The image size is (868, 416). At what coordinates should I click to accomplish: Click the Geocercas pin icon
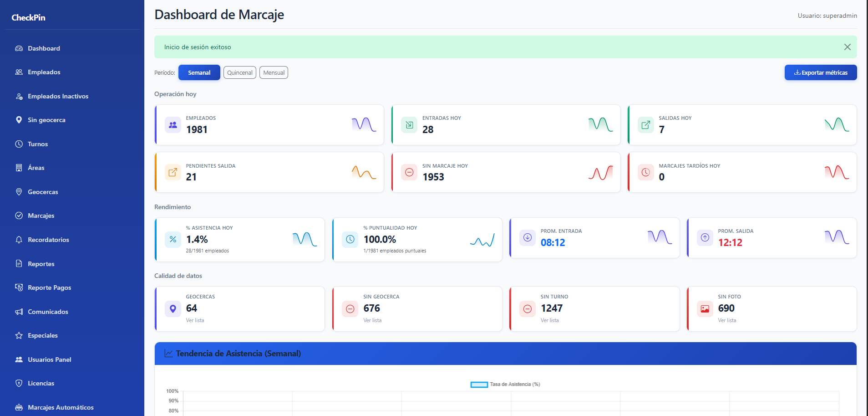pyautogui.click(x=19, y=192)
